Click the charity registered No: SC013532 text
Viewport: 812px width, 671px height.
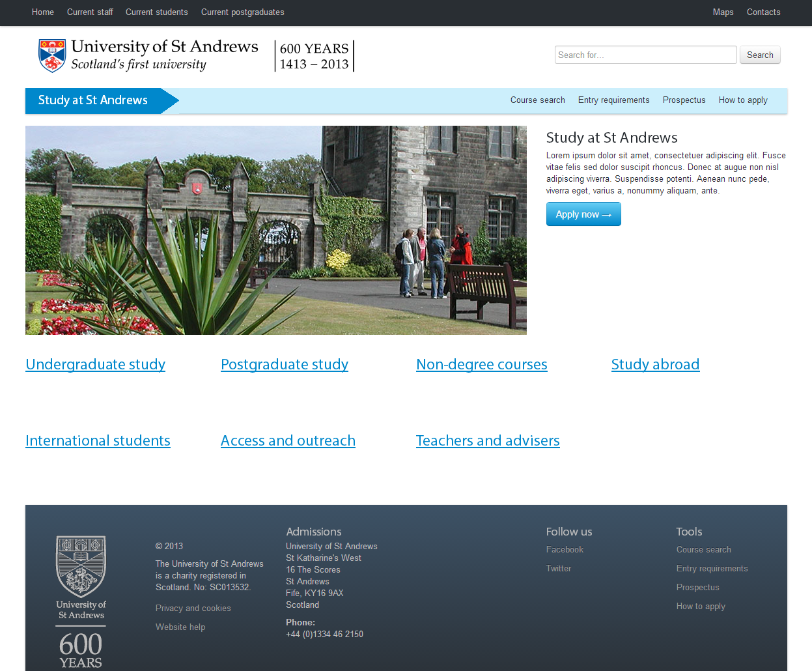(210, 576)
